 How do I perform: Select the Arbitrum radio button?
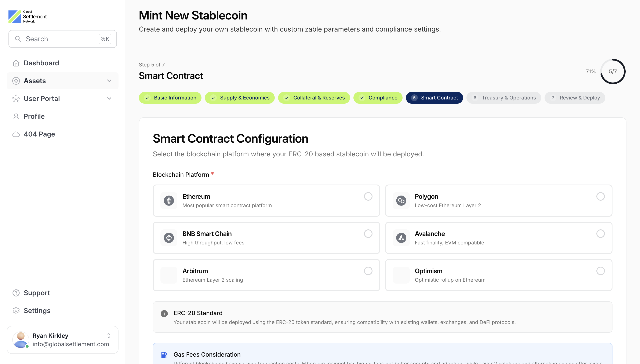(x=368, y=271)
